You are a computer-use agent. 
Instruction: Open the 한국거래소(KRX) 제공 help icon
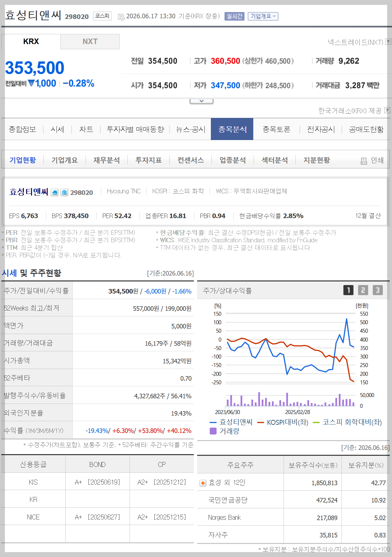pos(387,110)
